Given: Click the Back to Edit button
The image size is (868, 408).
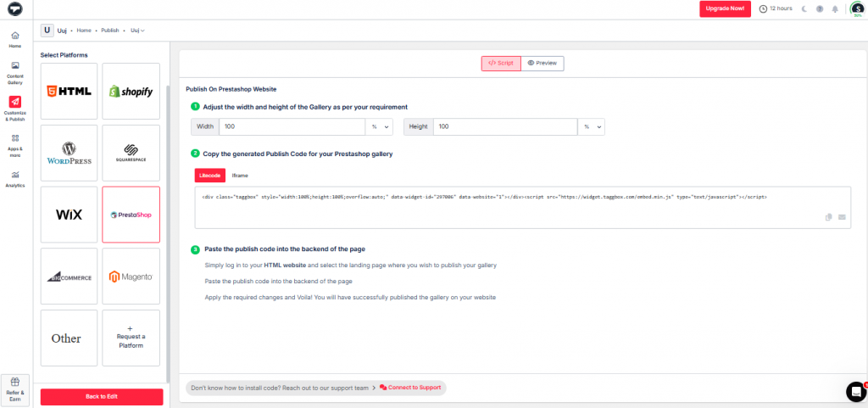Looking at the screenshot, I should point(102,397).
